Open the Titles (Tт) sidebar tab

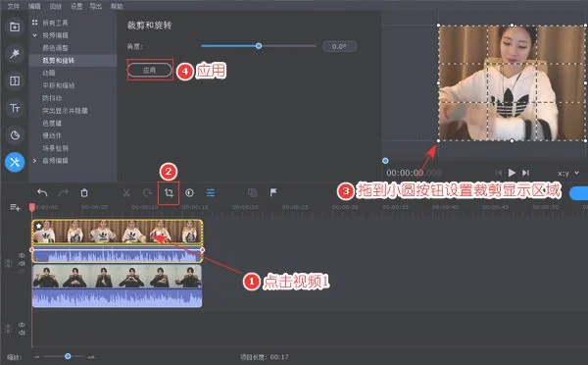15,108
